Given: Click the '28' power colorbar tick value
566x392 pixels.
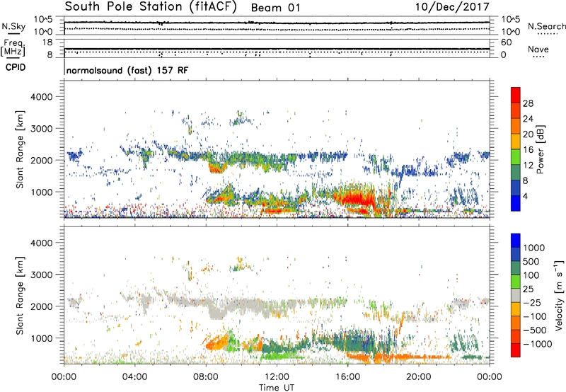Looking at the screenshot, I should (x=528, y=103).
